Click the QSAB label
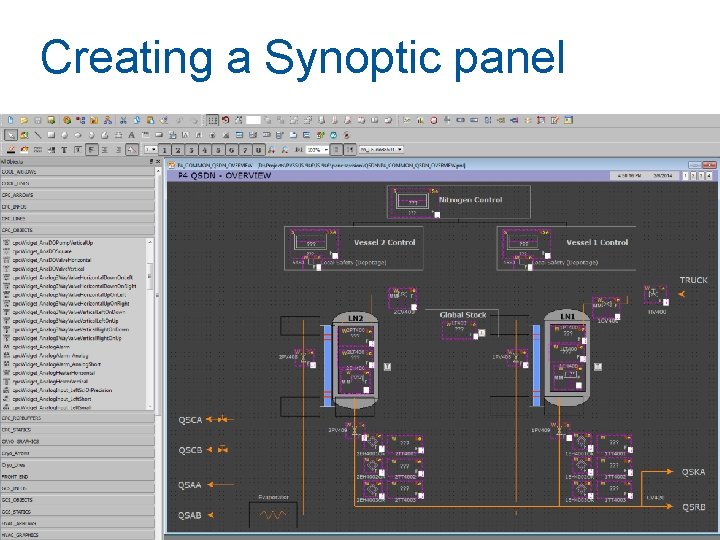Screen dimensions: 720x540 [x=190, y=515]
